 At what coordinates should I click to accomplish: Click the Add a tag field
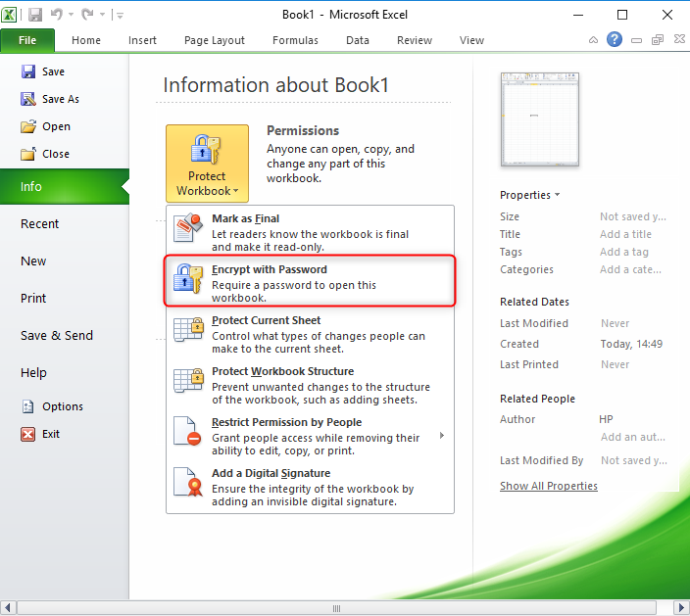624,252
